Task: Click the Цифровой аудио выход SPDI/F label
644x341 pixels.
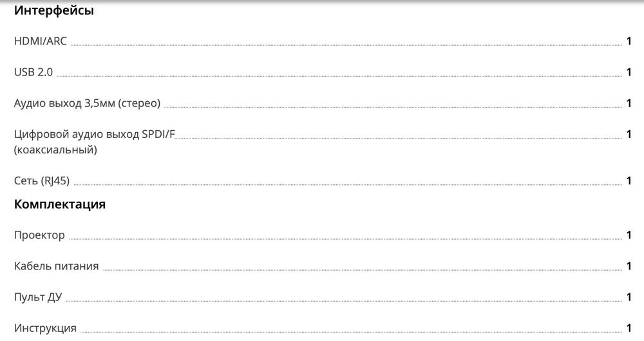Action: point(94,134)
